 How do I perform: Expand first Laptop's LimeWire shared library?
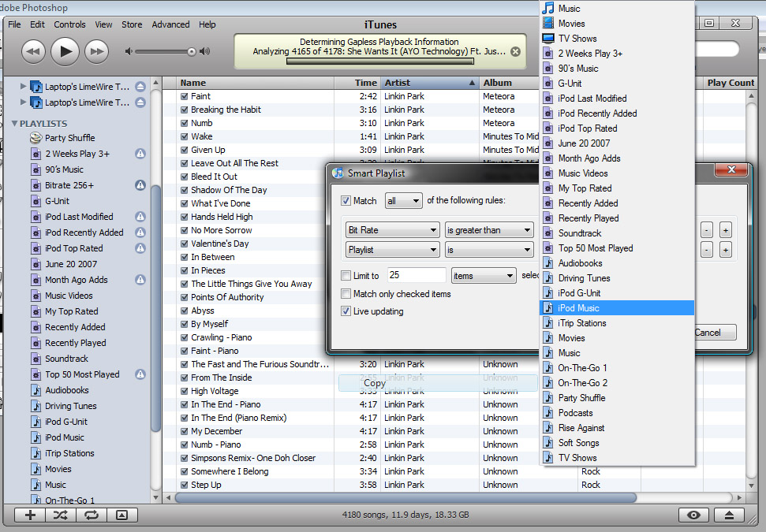(23, 87)
